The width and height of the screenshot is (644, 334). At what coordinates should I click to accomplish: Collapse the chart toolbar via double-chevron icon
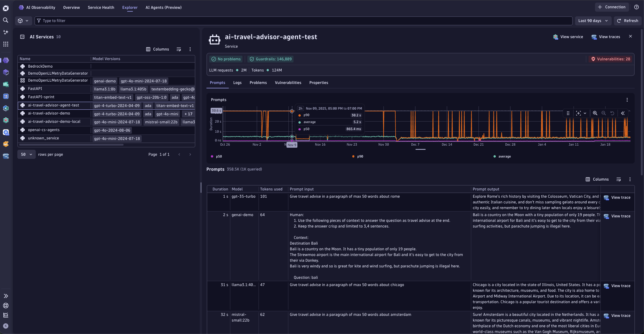tap(623, 113)
